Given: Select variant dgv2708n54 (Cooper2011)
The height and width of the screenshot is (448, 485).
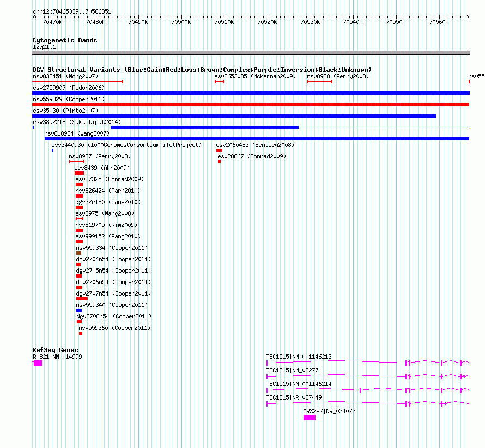Looking at the screenshot, I should tap(114, 316).
